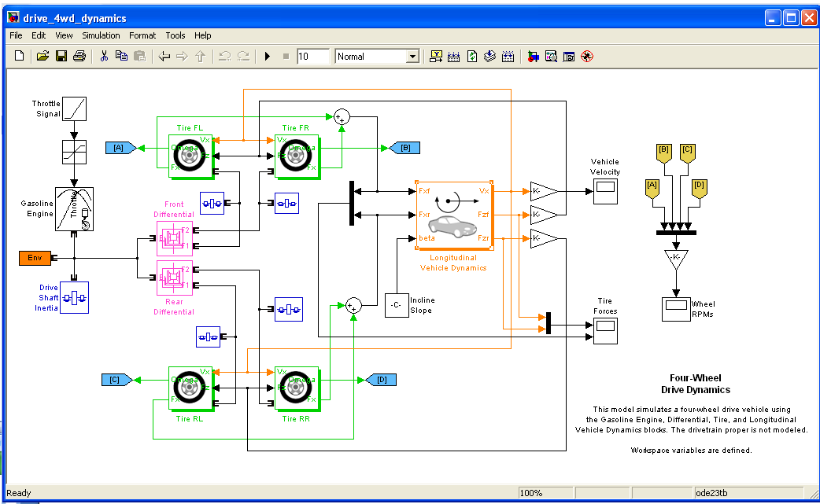Open the Format menu

point(142,35)
